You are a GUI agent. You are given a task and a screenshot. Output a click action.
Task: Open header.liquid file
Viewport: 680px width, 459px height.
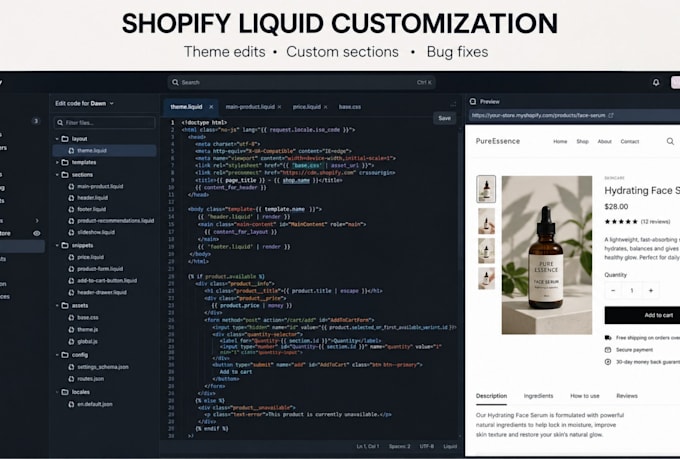(92, 198)
